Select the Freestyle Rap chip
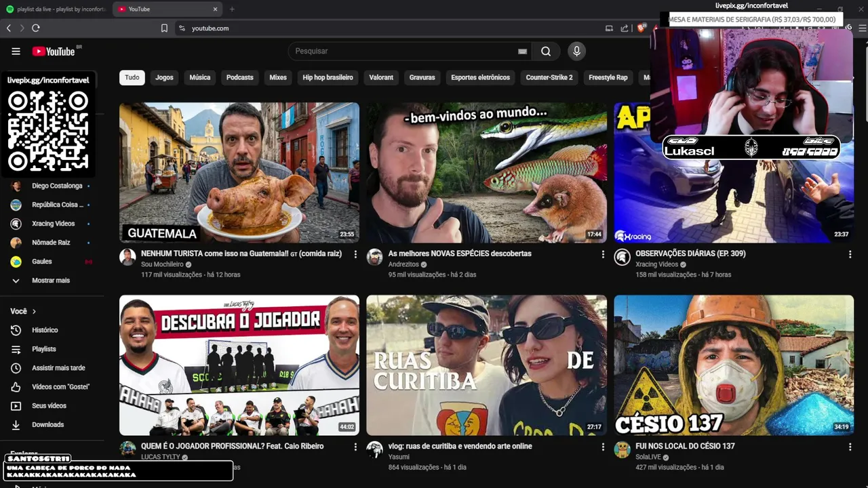The width and height of the screenshot is (868, 488). 608,77
